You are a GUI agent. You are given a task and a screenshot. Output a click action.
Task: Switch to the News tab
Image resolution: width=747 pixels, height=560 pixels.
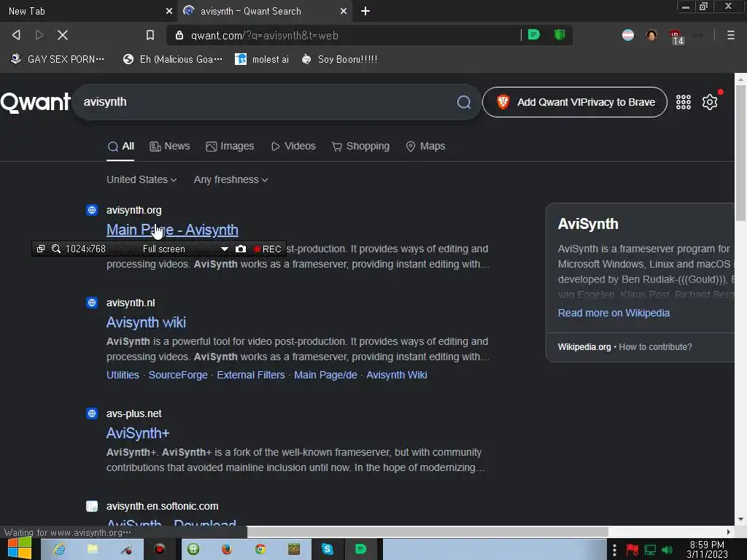(169, 146)
